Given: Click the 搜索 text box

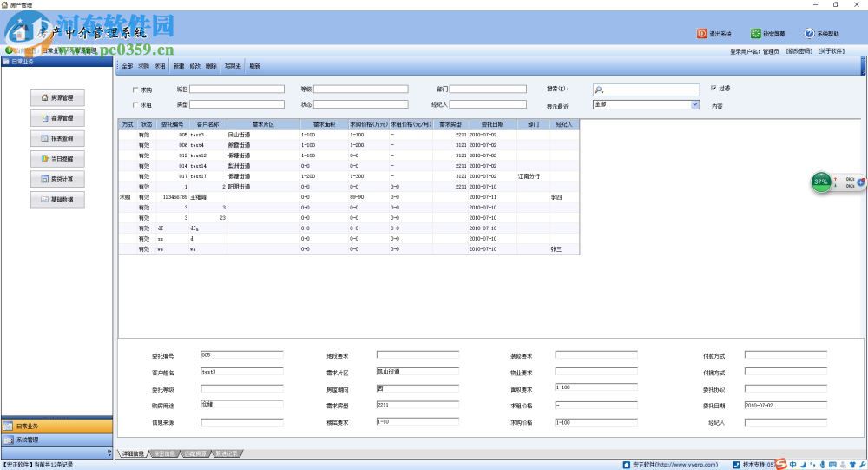Looking at the screenshot, I should pyautogui.click(x=646, y=89).
